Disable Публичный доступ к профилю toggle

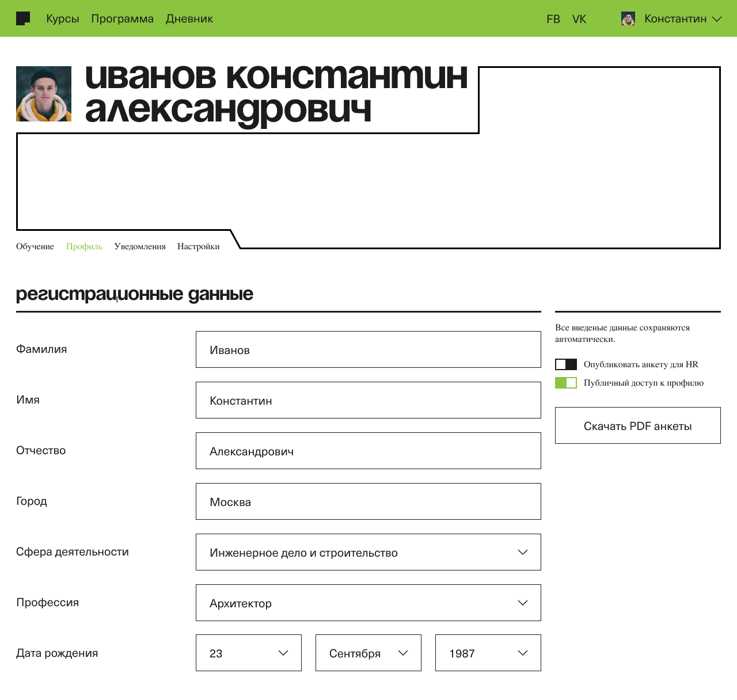(566, 383)
